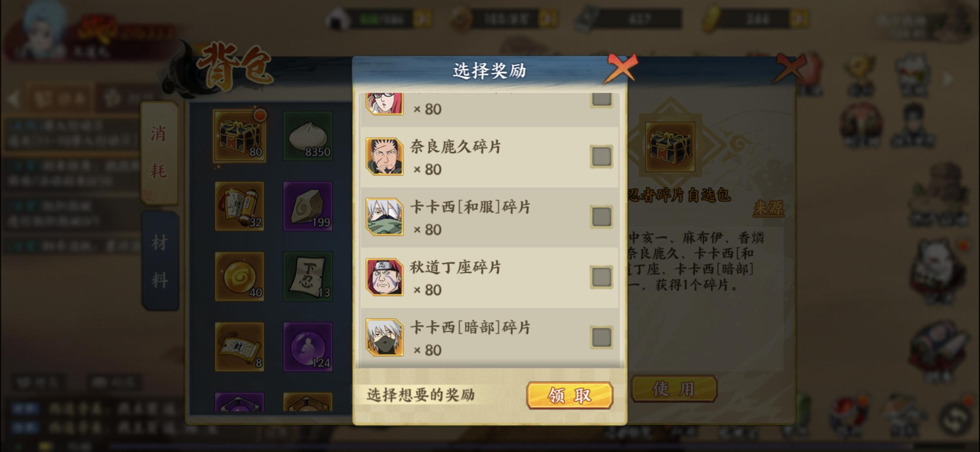Select the stone item with 199
Viewport: 980px width, 452px height.
[x=308, y=206]
